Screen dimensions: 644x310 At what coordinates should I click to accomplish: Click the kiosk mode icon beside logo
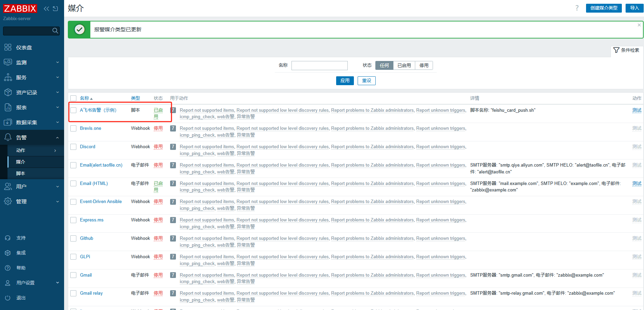click(x=56, y=9)
